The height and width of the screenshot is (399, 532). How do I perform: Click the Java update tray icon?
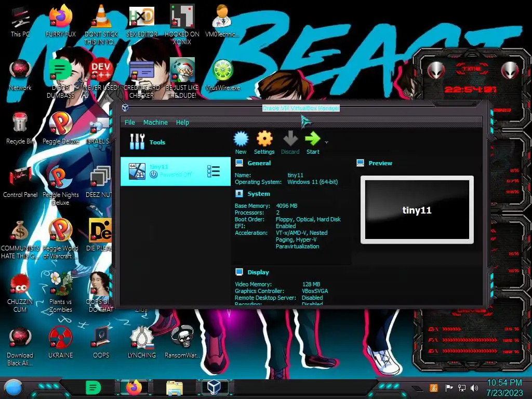click(434, 388)
